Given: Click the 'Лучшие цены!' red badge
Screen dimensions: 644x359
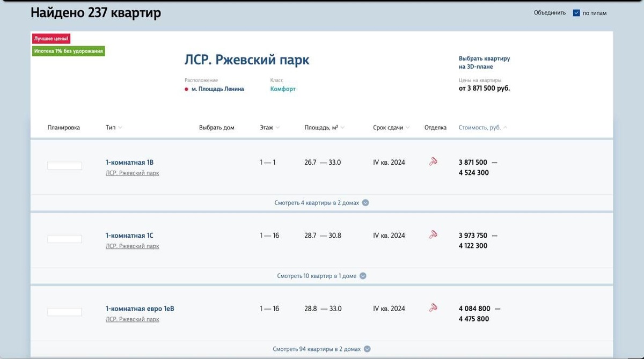Looking at the screenshot, I should pyautogui.click(x=51, y=39).
